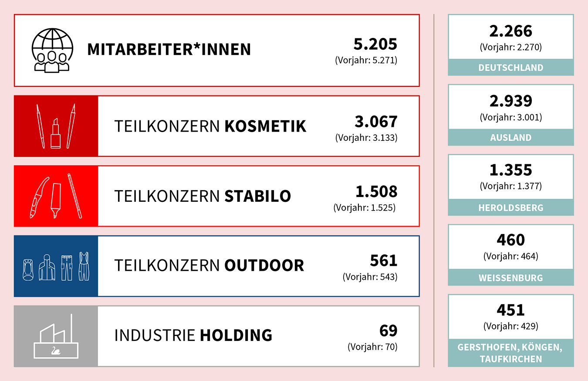Click the Teilkonzern Stabilo label
Screen dimensions: 588x381
click(x=203, y=196)
